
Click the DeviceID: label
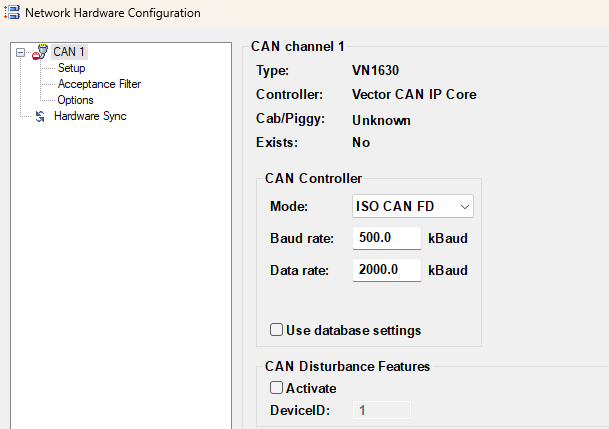[x=300, y=410]
